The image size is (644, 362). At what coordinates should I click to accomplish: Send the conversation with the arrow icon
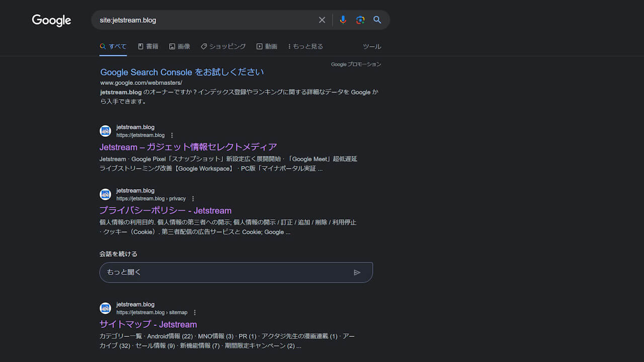pyautogui.click(x=357, y=273)
